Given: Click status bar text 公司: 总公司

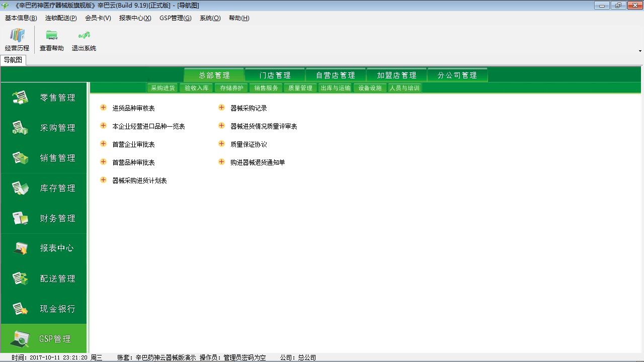Looking at the screenshot, I should 298,357.
